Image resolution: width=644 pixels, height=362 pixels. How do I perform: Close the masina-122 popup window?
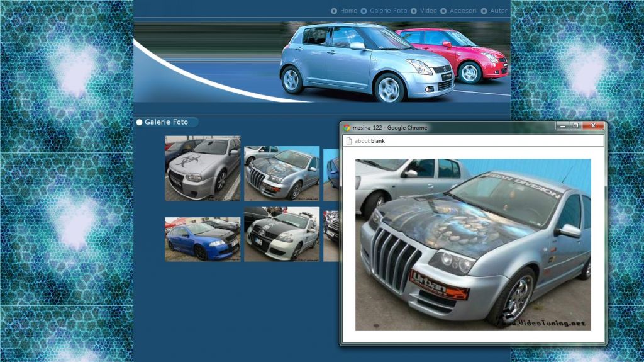point(592,126)
